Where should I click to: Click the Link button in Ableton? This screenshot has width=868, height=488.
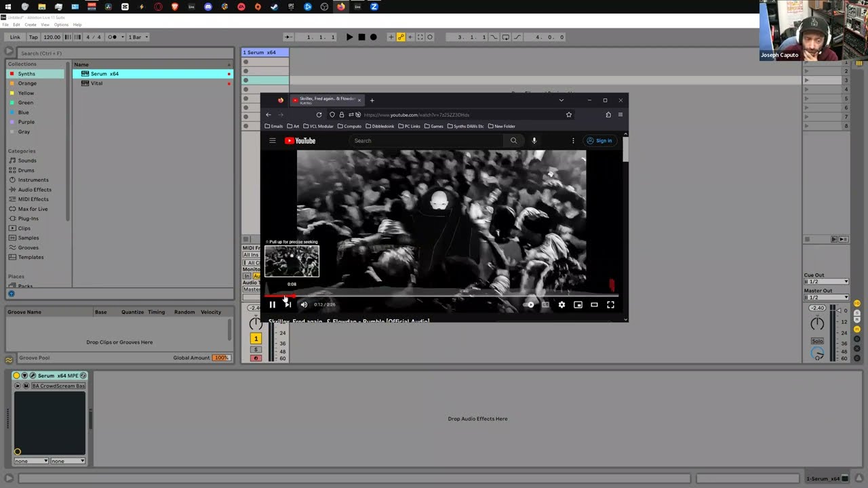[x=15, y=37]
